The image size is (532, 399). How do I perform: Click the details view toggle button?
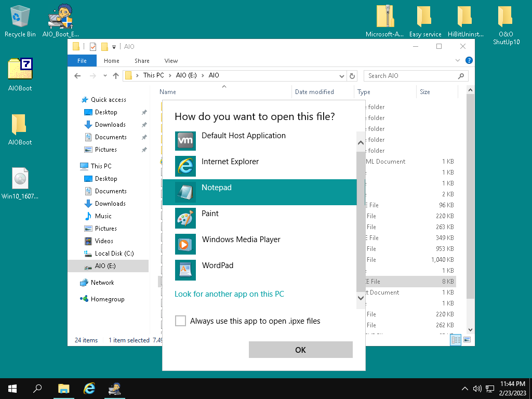456,340
